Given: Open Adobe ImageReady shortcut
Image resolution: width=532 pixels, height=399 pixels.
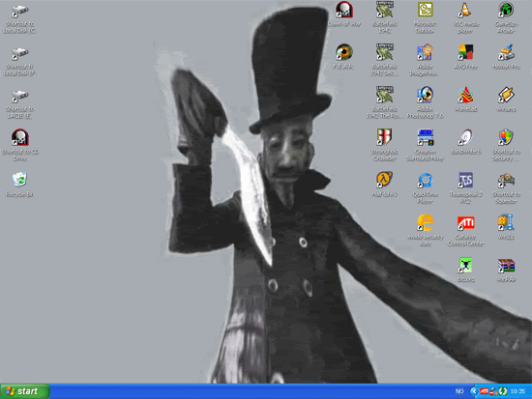Looking at the screenshot, I should tap(426, 52).
